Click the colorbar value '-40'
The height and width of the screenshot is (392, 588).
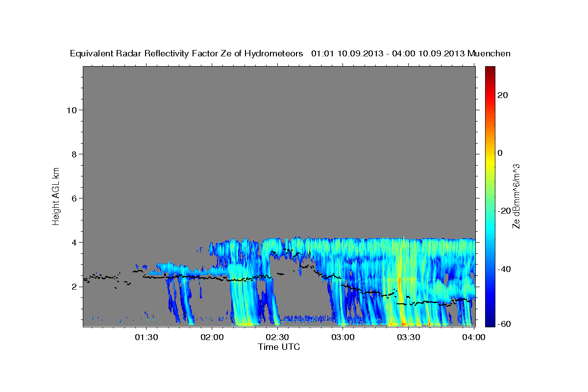point(504,269)
